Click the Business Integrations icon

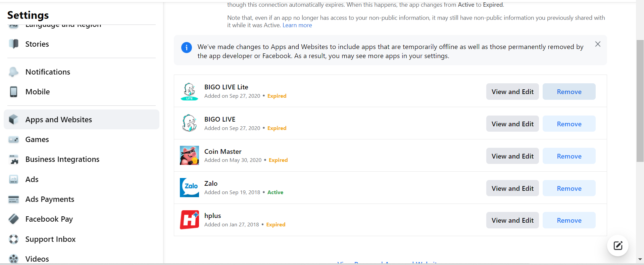click(x=14, y=159)
